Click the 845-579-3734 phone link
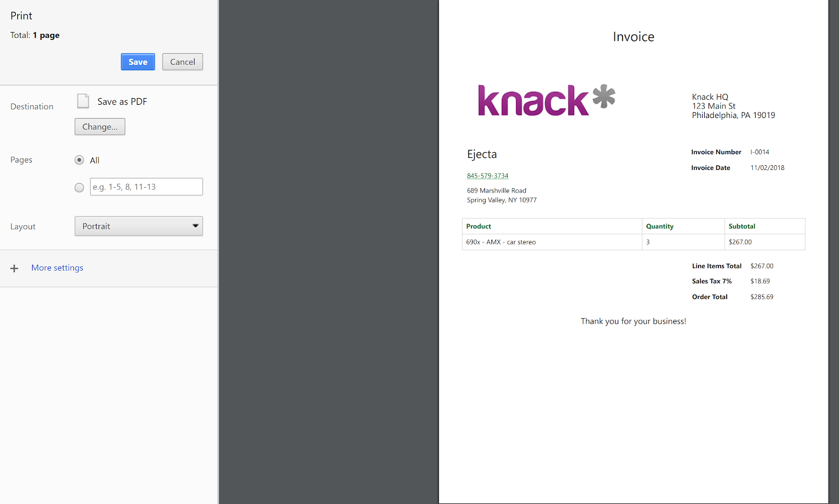Viewport: 839px width, 504px height. (x=488, y=176)
